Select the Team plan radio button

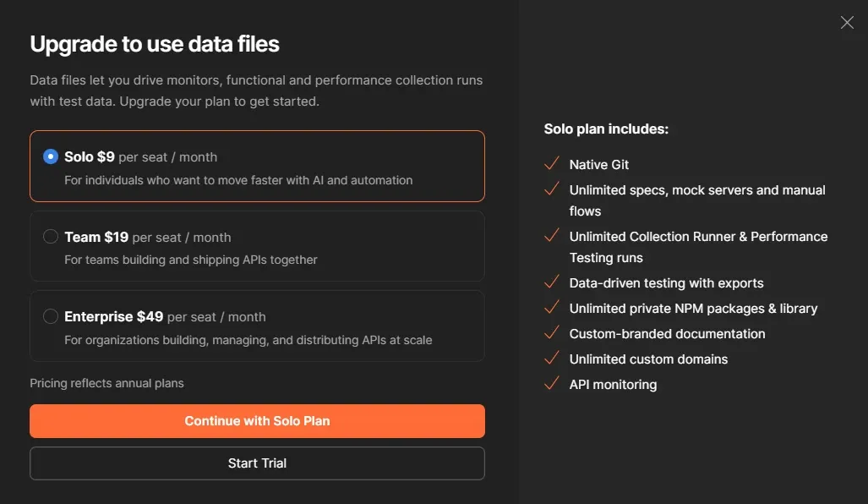tap(51, 237)
